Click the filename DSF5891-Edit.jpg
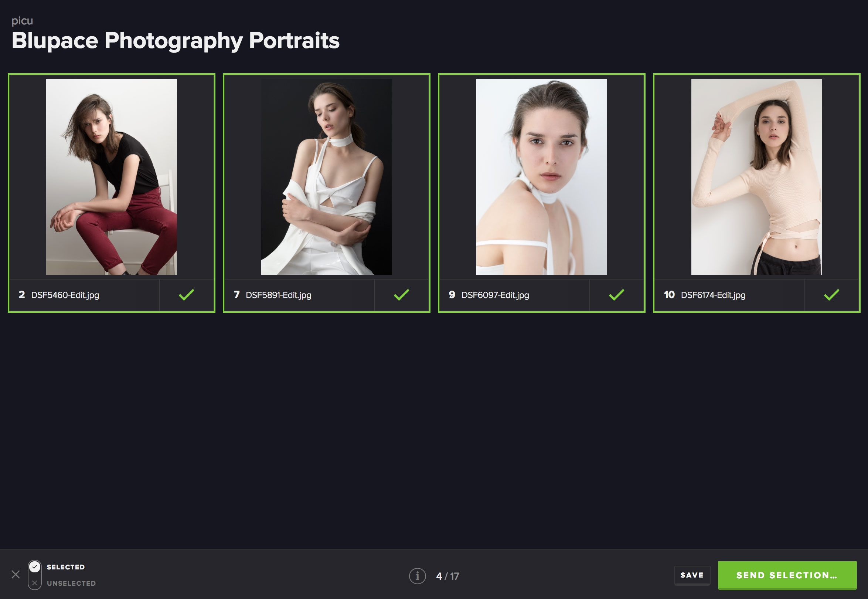868x599 pixels. [278, 295]
